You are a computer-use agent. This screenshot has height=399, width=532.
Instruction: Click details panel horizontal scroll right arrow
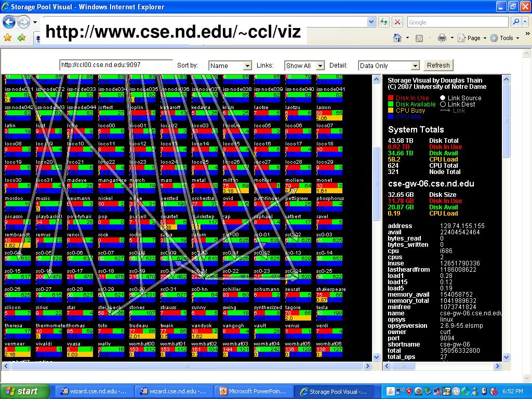497,366
